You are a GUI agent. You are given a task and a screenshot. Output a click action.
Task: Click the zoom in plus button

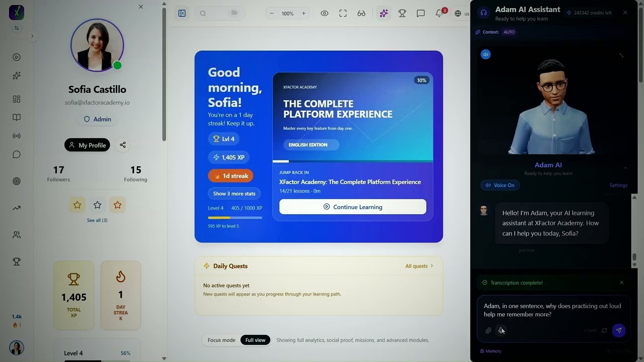tap(303, 14)
